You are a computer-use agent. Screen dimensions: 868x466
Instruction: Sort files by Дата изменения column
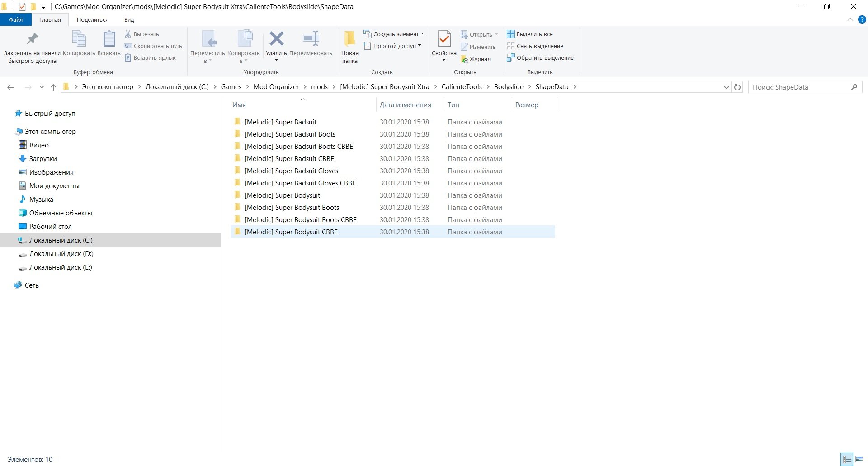pyautogui.click(x=405, y=105)
